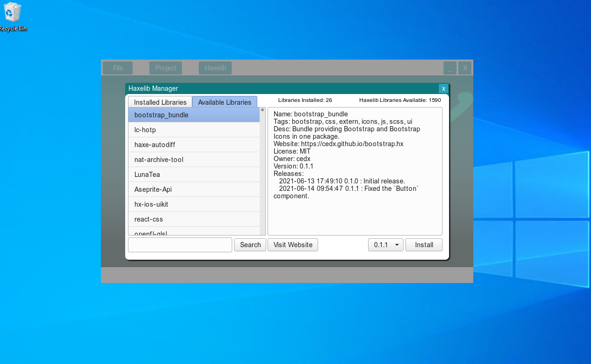Screen dimensions: 591x364
Task: Select Aseprite-Api in the list
Action: pyautogui.click(x=194, y=189)
